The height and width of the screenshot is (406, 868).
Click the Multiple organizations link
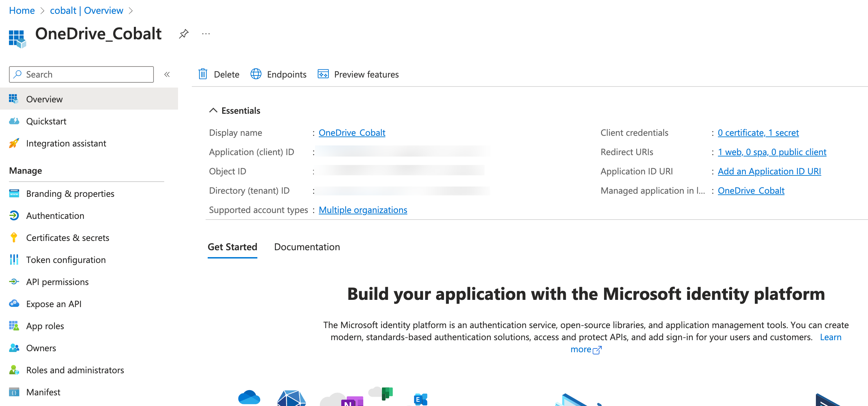(x=363, y=210)
